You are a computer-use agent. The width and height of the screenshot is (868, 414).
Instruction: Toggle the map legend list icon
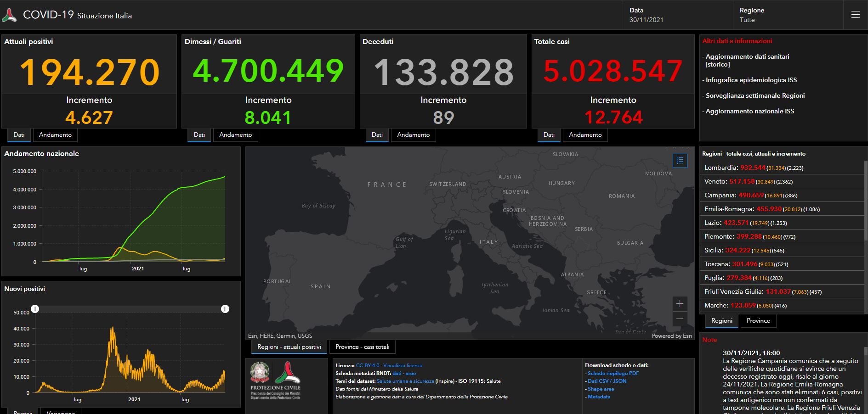point(680,161)
